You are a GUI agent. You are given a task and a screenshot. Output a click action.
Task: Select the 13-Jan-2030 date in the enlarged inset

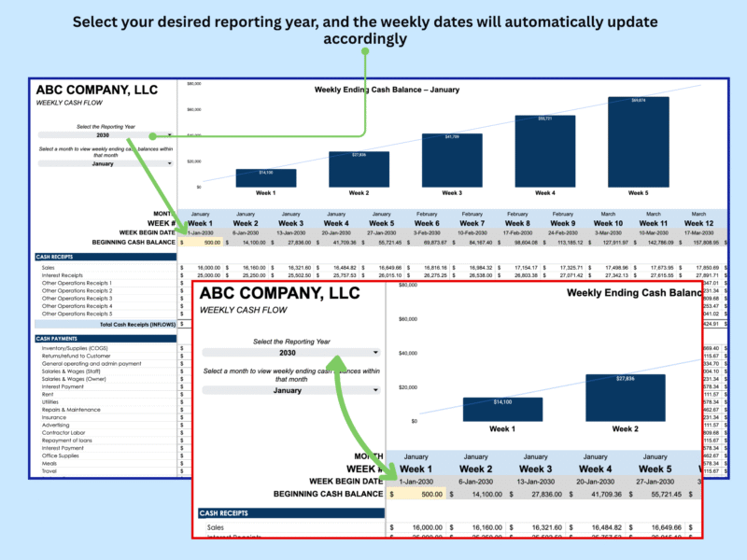[x=535, y=482]
